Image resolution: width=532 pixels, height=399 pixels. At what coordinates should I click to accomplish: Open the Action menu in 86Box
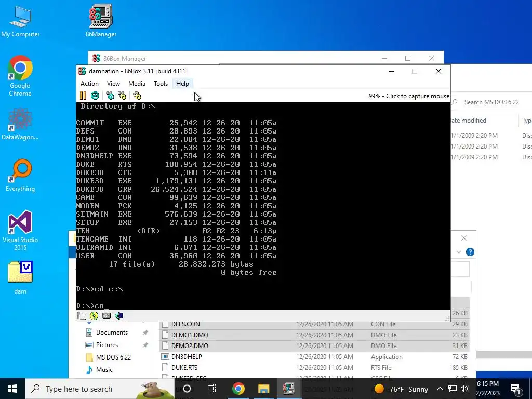tap(89, 84)
